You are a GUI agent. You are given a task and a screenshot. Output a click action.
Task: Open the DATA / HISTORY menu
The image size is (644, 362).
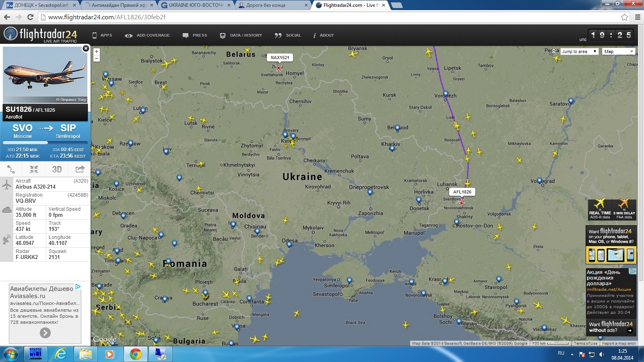tap(241, 35)
